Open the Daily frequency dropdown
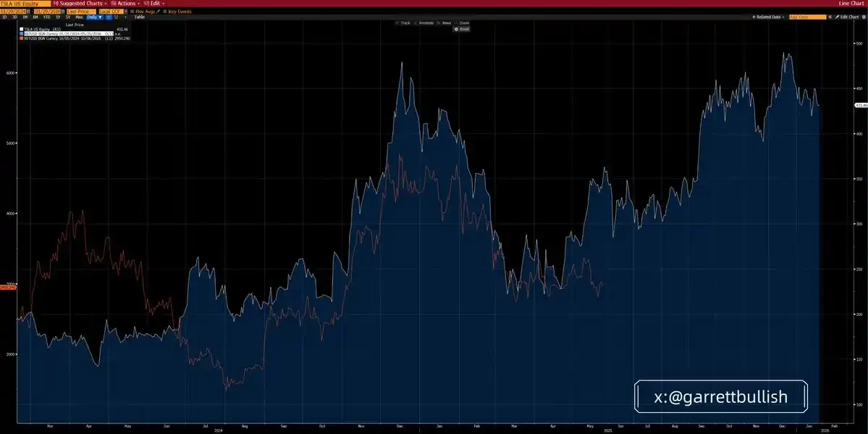 [x=95, y=16]
